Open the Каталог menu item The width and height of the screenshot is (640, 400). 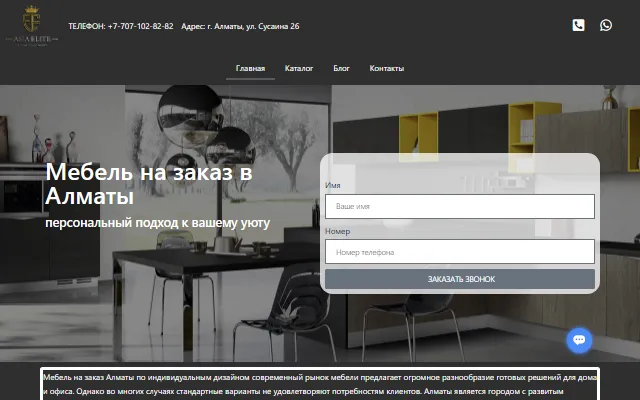pos(299,68)
